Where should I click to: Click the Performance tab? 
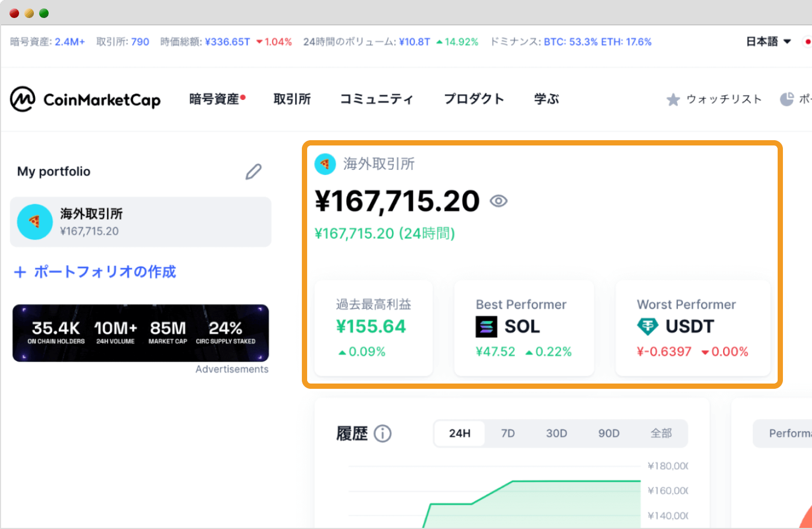tap(783, 433)
